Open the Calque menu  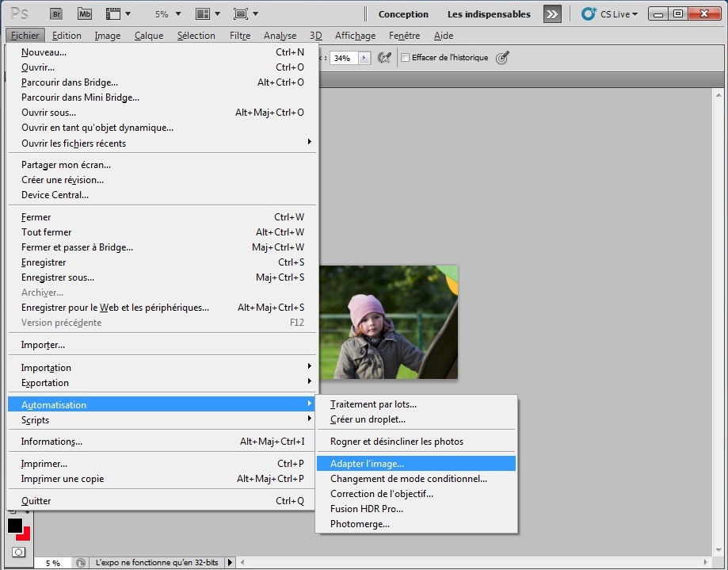pos(149,36)
